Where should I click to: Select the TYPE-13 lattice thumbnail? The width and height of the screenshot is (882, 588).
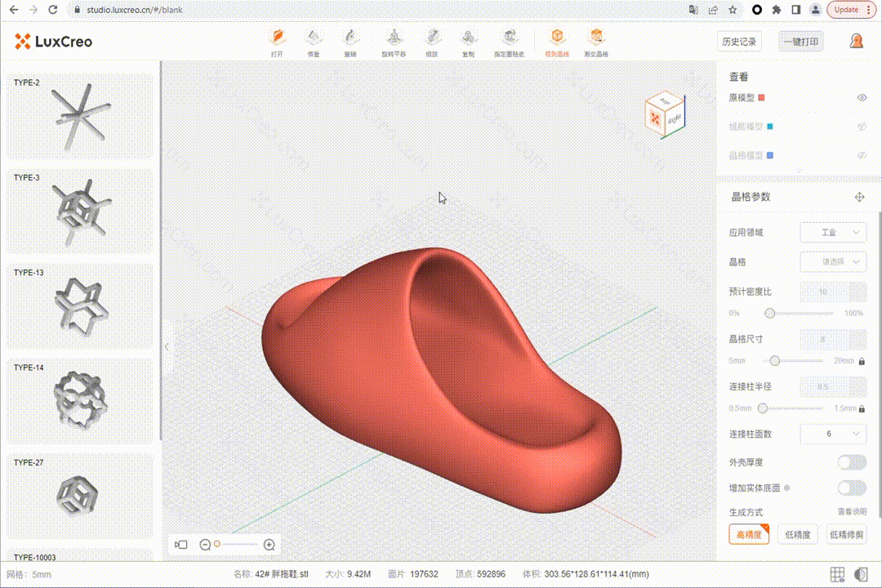click(79, 306)
